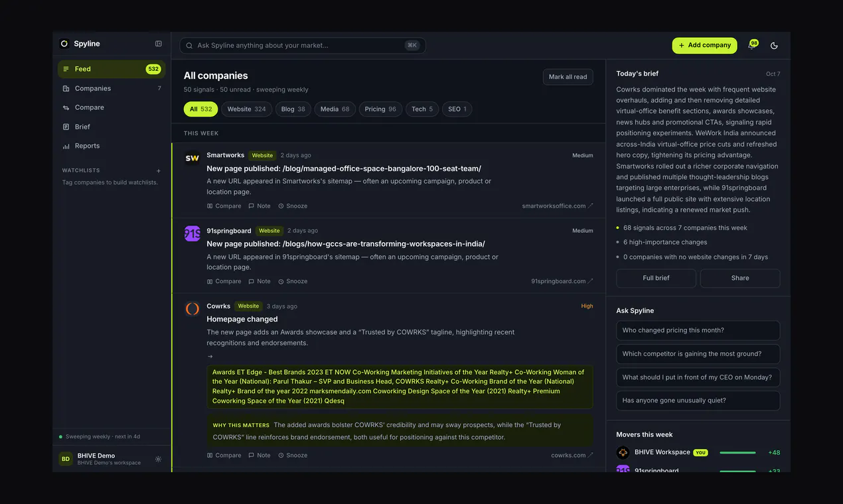Open Feed in the sidebar
The height and width of the screenshot is (504, 843).
pos(112,69)
